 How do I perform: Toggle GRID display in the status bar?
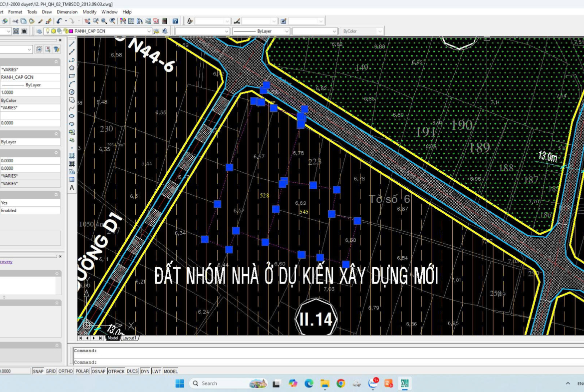click(51, 372)
